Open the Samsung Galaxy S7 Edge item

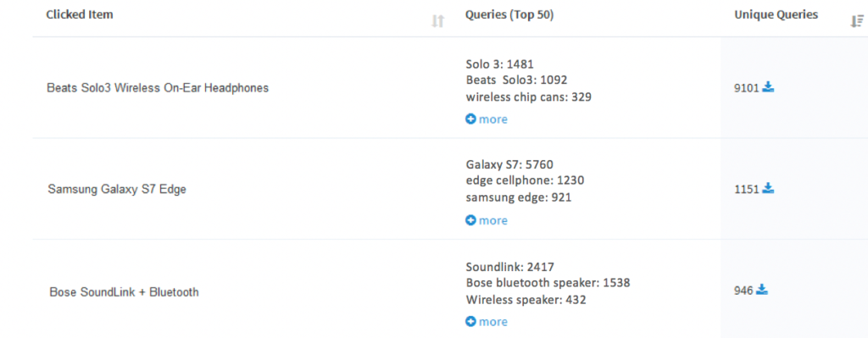pos(117,189)
